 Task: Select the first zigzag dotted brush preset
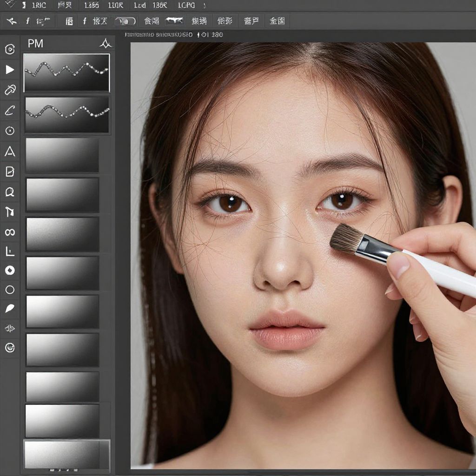coord(66,73)
